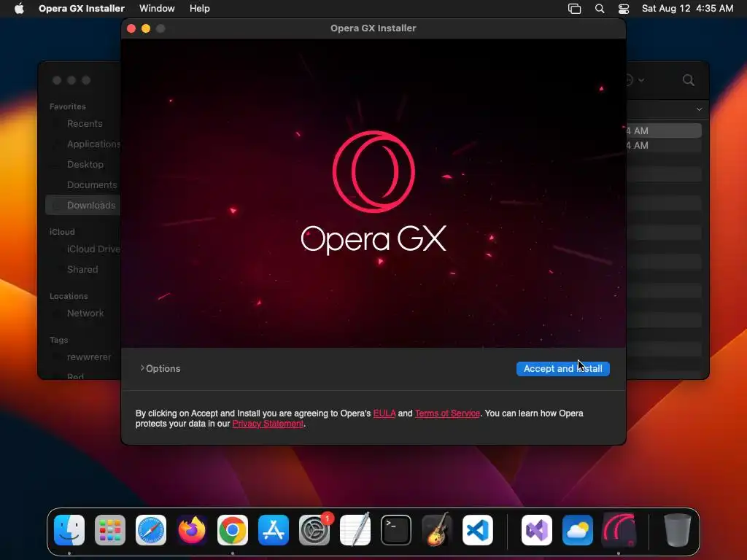The image size is (747, 560).
Task: Select Shared in Finder sidebar
Action: (82, 270)
